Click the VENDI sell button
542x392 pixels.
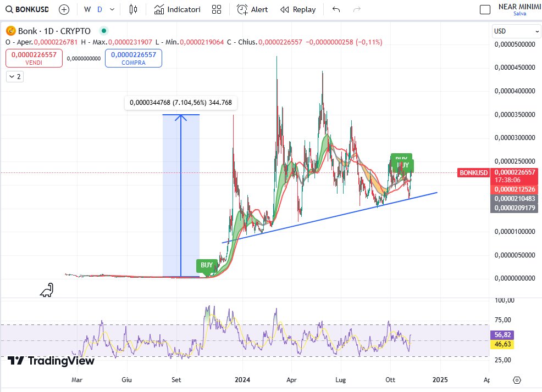coord(34,58)
